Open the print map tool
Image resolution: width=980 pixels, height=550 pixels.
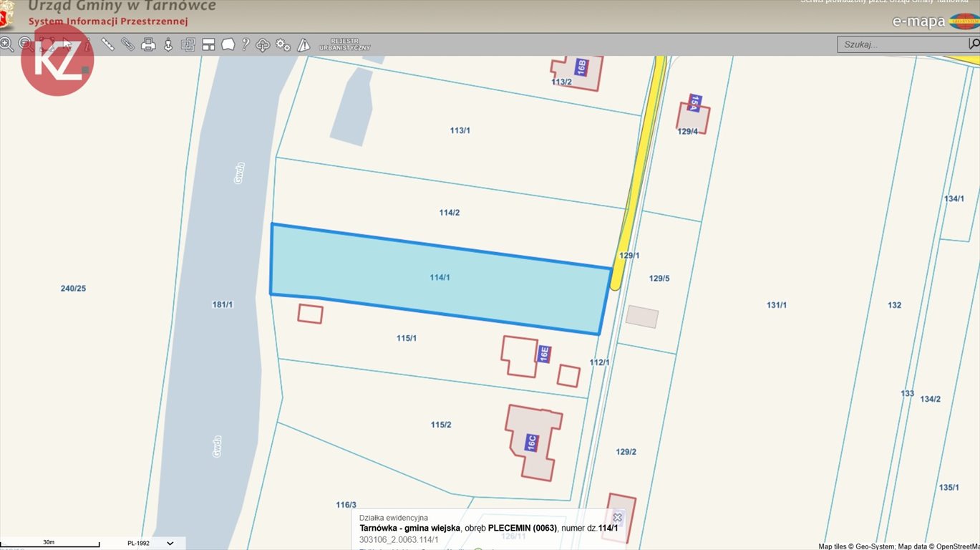tap(148, 44)
